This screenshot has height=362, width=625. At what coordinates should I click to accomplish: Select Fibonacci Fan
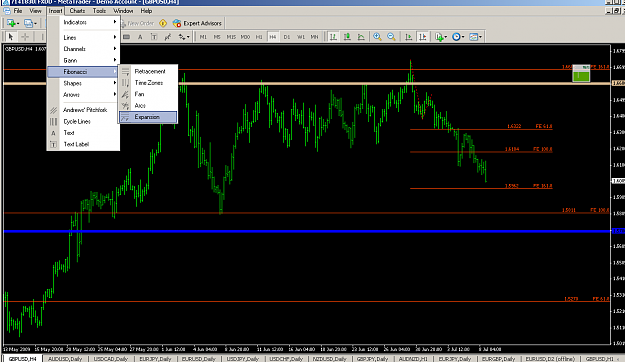[148, 94]
